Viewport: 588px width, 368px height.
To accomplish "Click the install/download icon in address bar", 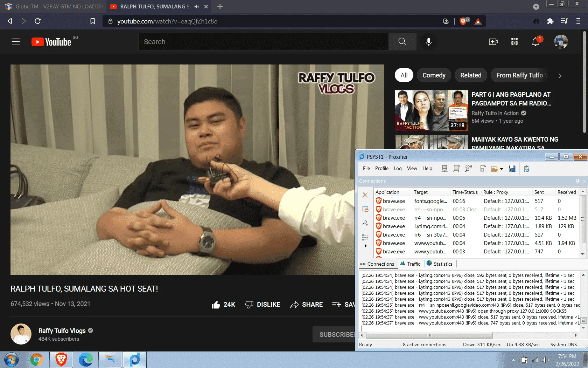I will (446, 21).
